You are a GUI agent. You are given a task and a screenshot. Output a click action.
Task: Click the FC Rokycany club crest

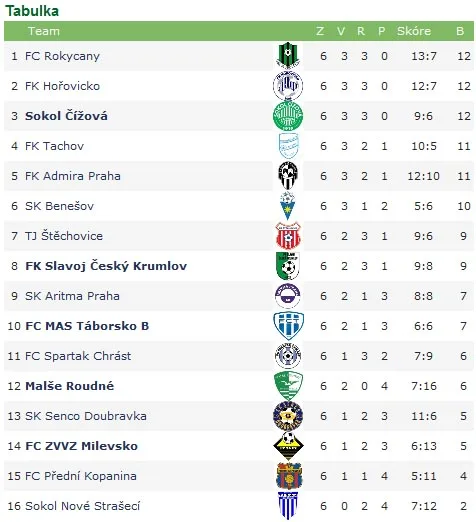coord(288,55)
